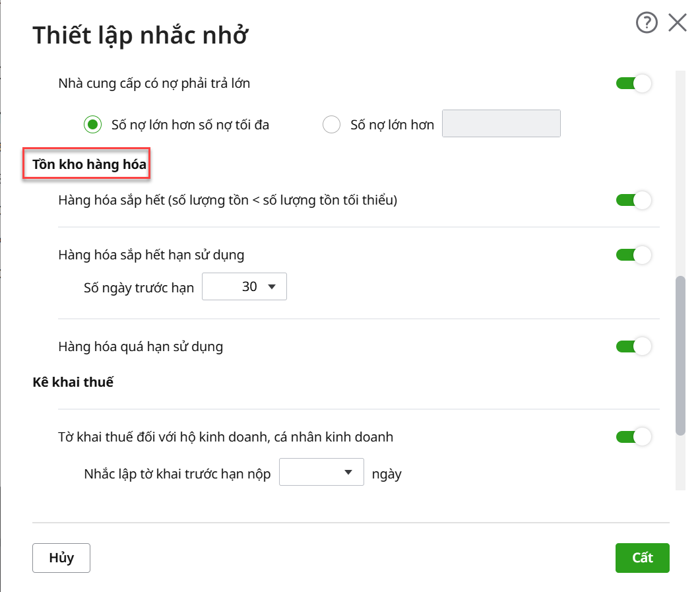Open the help question mark icon

pos(647,24)
